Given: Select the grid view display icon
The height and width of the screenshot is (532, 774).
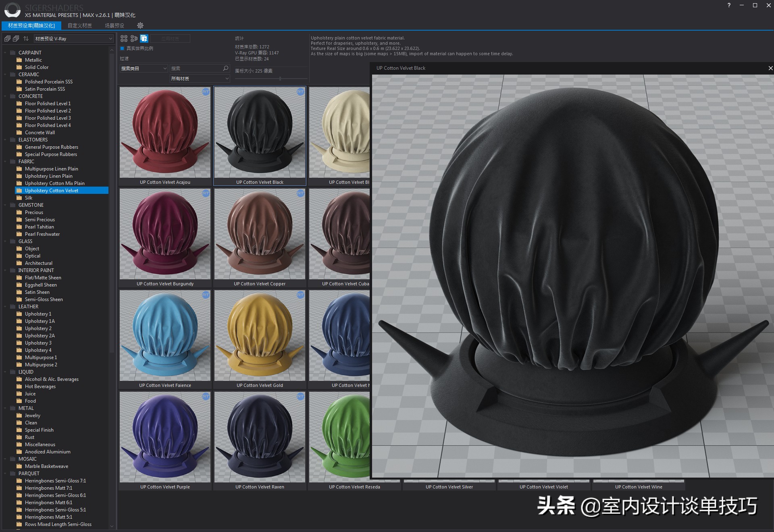Looking at the screenshot, I should click(124, 38).
